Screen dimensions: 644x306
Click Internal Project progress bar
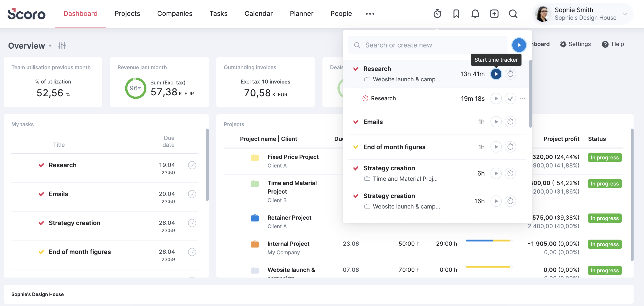click(x=489, y=241)
